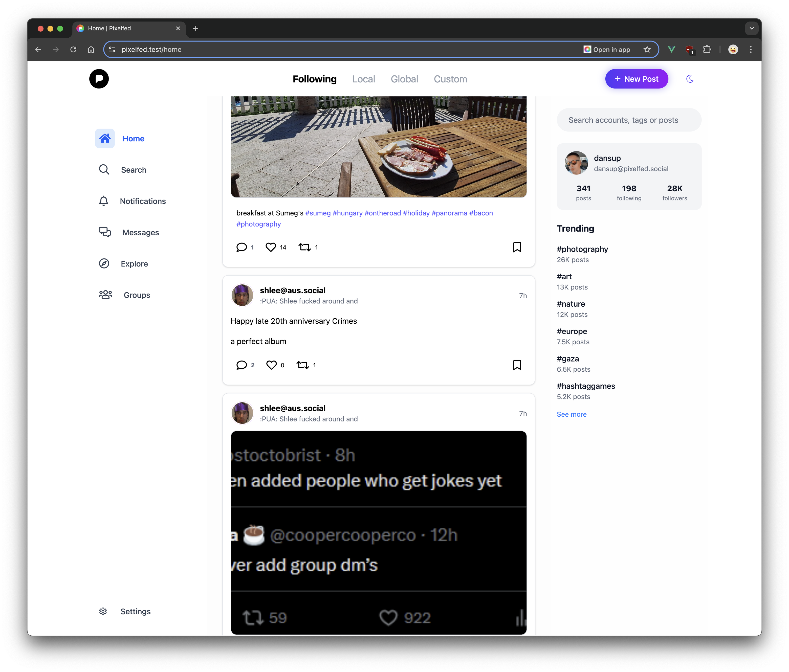Screen dimensions: 789x672
Task: Switch to the Local feed tab
Action: (x=363, y=79)
